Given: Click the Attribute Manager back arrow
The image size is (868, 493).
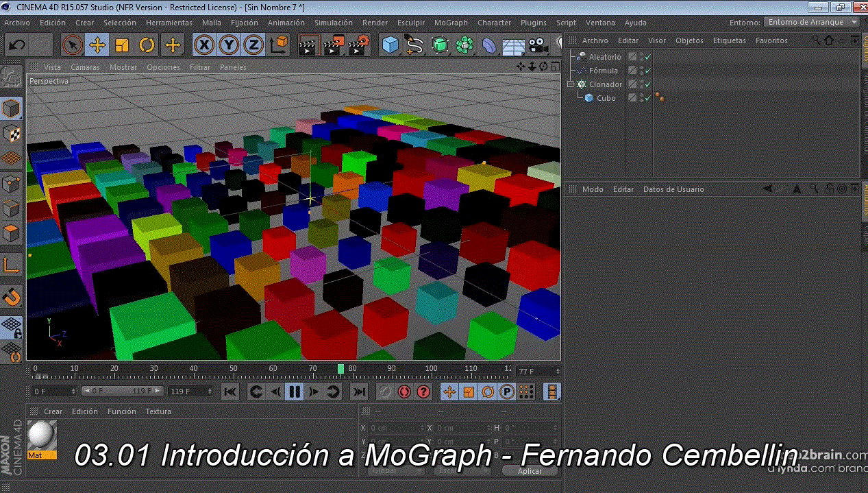Looking at the screenshot, I should (x=768, y=189).
